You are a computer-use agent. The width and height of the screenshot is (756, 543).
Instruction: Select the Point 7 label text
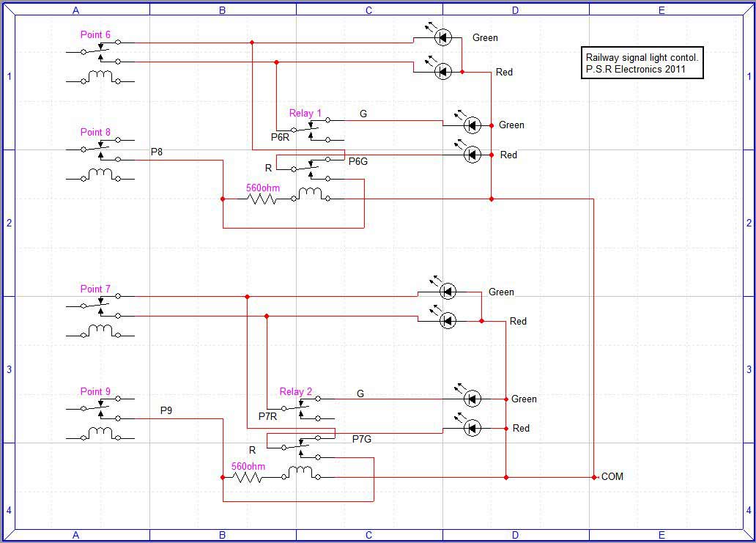[95, 289]
